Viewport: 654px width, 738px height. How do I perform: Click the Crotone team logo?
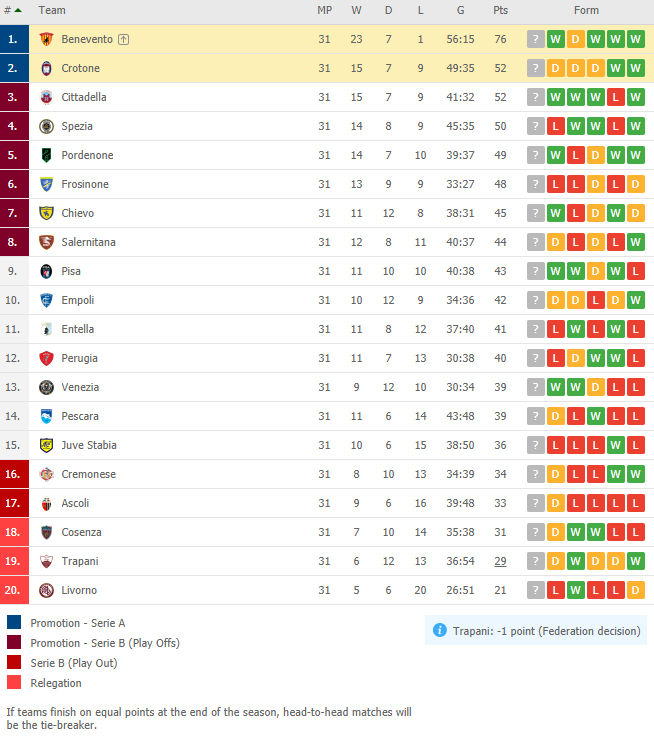(46, 68)
